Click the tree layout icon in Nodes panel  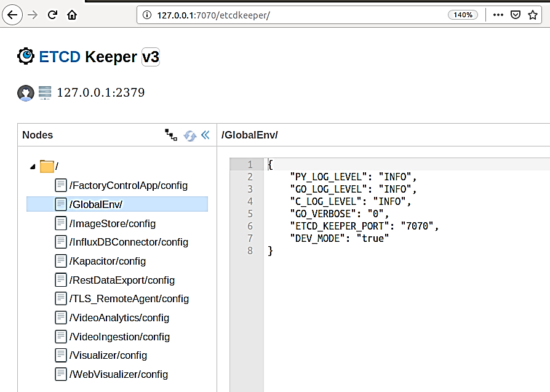[171, 135]
